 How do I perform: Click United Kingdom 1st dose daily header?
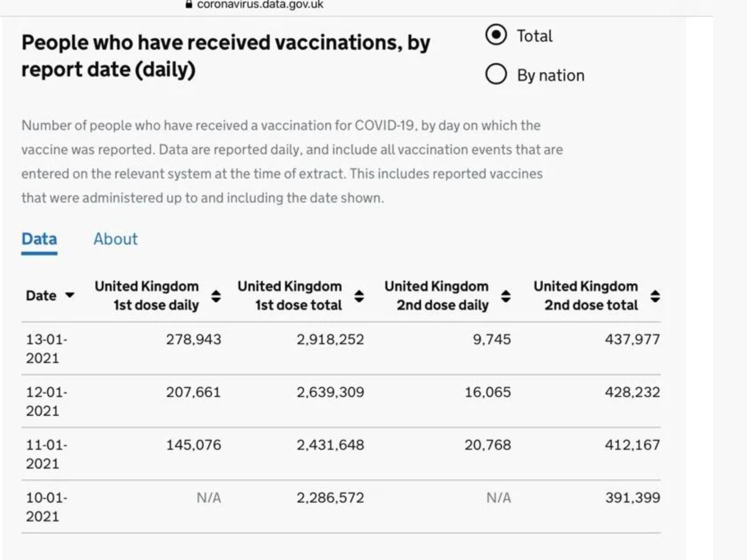[147, 296]
